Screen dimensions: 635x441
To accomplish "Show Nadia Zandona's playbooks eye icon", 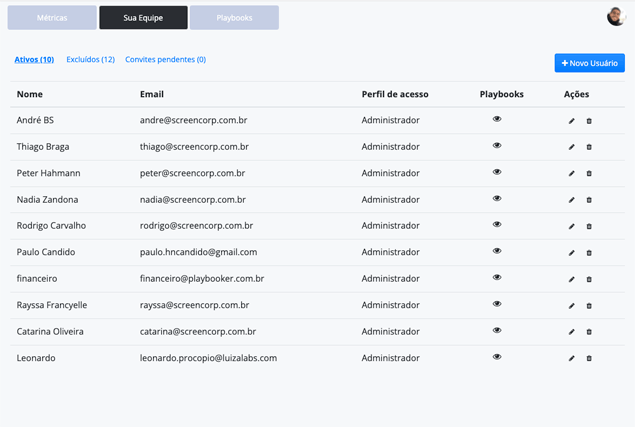I will pos(497,198).
